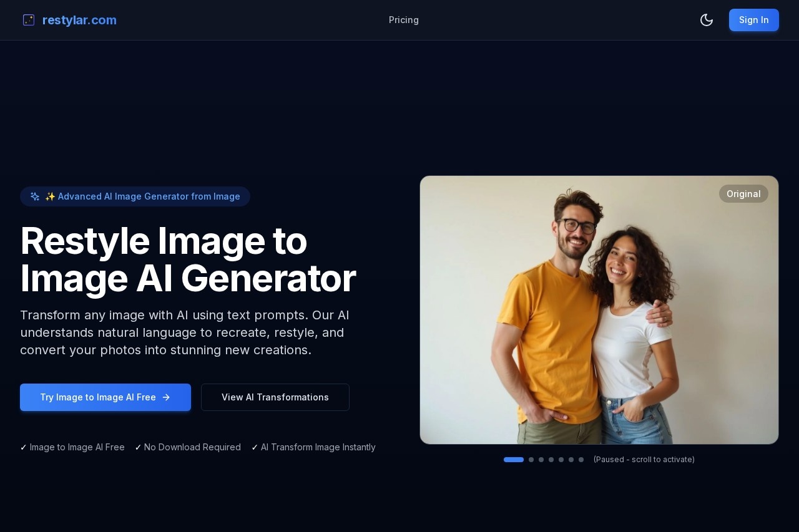
Task: Click the arrow icon in Try button
Action: (166, 397)
